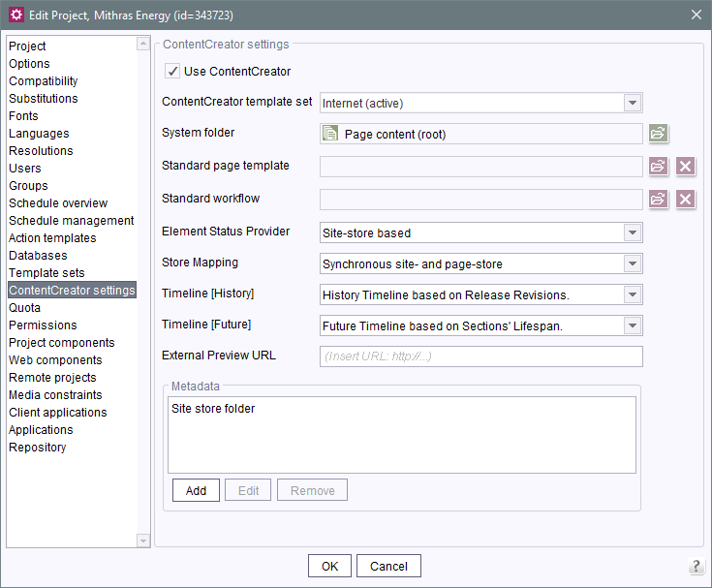Go to Permissions

43,325
